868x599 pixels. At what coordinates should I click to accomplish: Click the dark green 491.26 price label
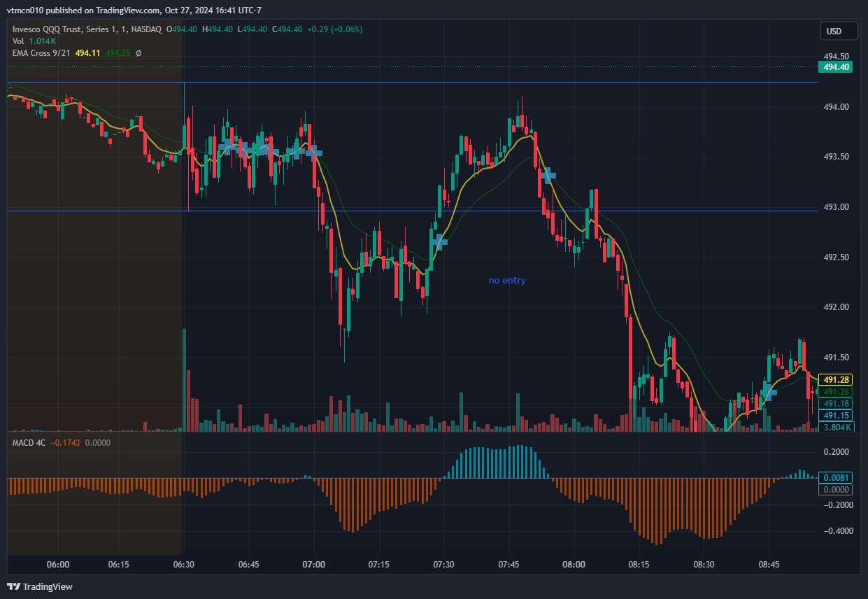coord(837,392)
